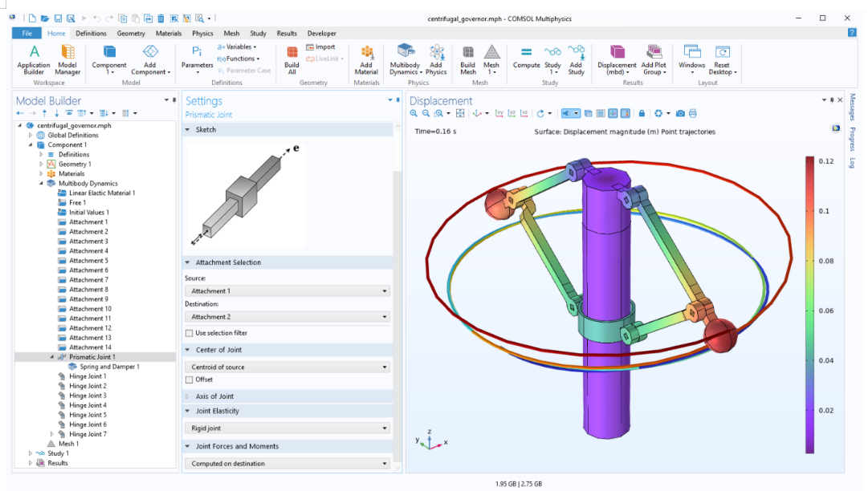Viewport: 868px width, 491px height.
Task: Pin the Settings window
Action: (397, 100)
